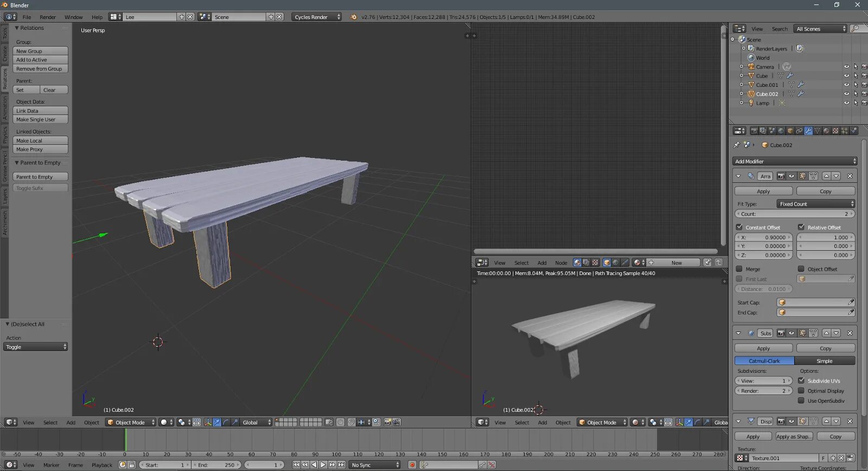Click the Blender info editor type icon
The image size is (868, 471).
tap(10, 17)
